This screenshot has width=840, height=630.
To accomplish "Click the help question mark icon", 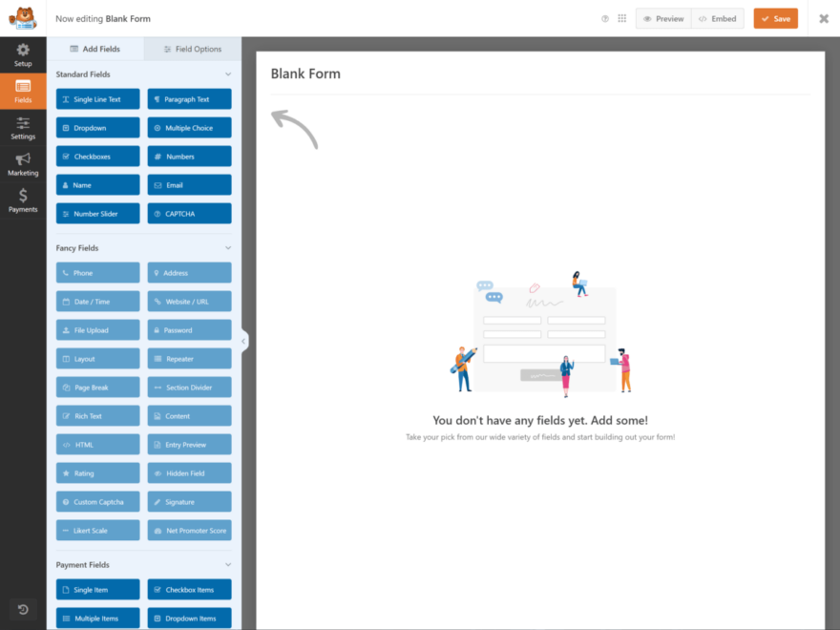I will click(605, 19).
